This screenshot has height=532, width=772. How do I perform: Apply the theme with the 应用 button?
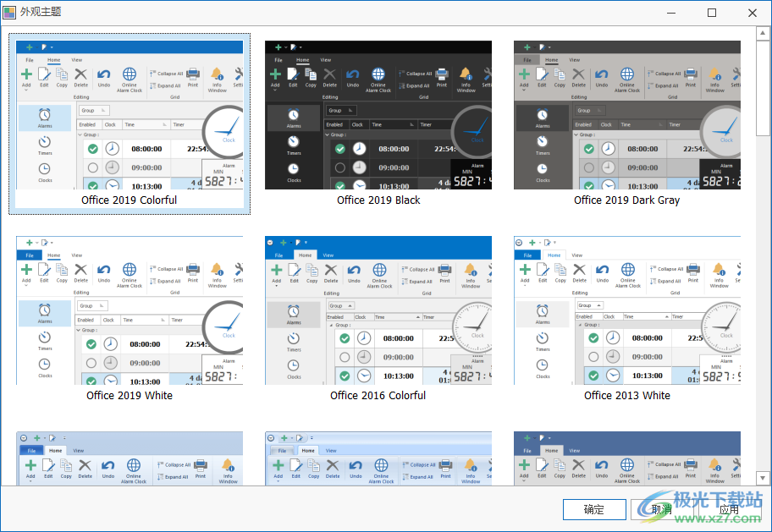click(x=729, y=509)
